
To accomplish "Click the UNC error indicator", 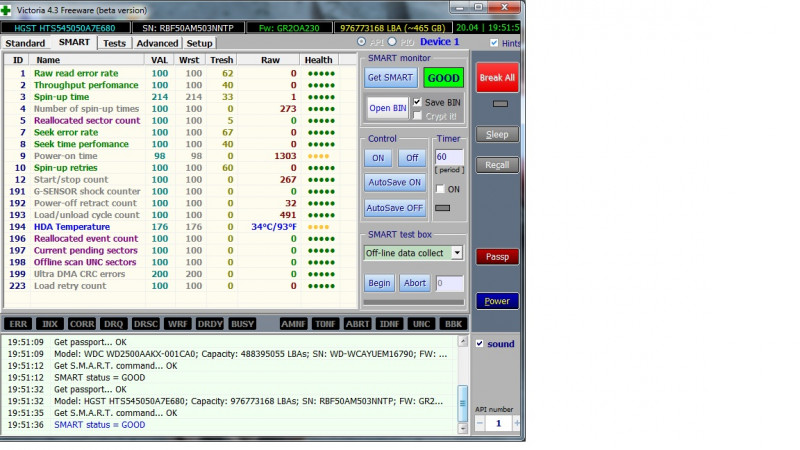I will coord(420,324).
